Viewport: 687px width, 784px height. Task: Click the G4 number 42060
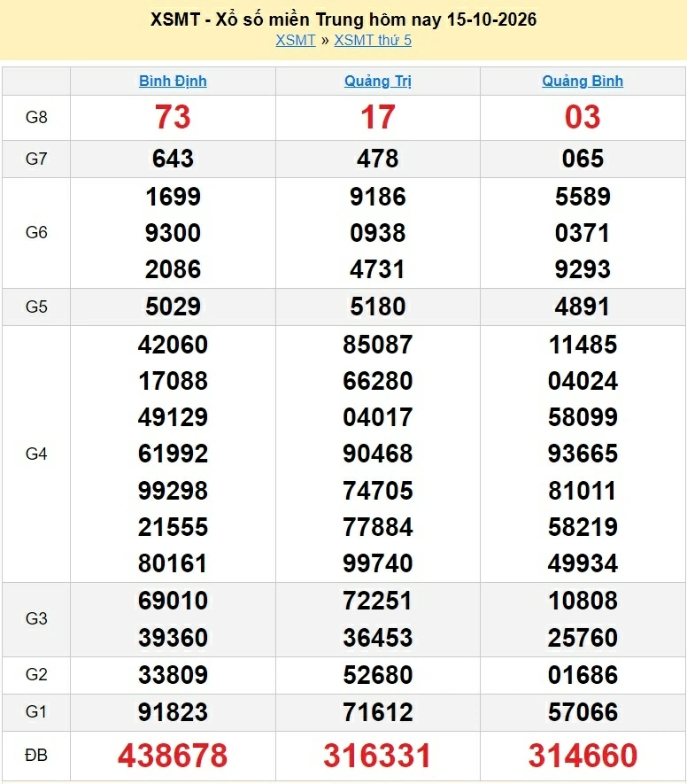(x=173, y=345)
